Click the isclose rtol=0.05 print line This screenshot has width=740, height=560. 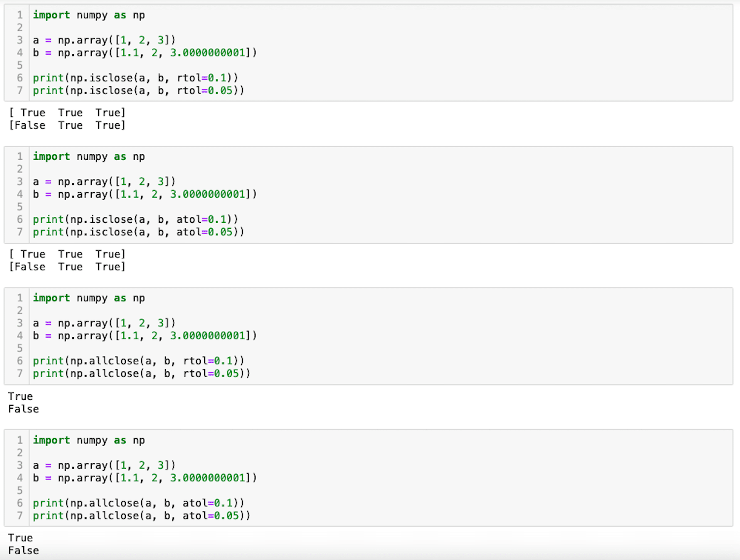[x=138, y=91]
